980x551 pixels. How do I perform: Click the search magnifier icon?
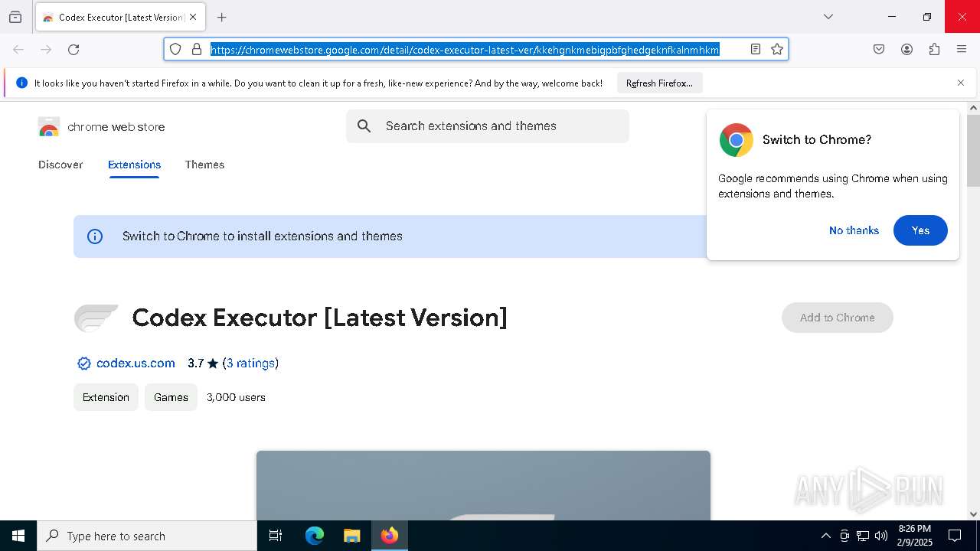[x=364, y=126]
